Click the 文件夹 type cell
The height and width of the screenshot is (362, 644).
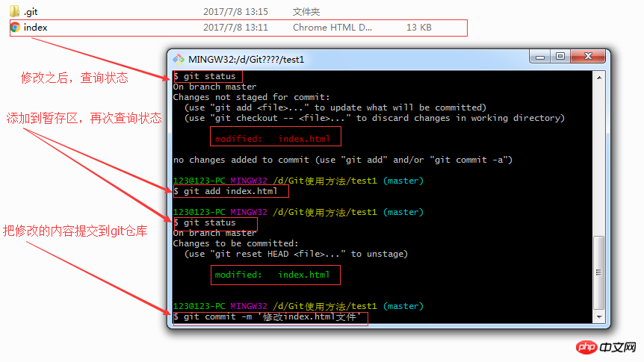coord(306,12)
